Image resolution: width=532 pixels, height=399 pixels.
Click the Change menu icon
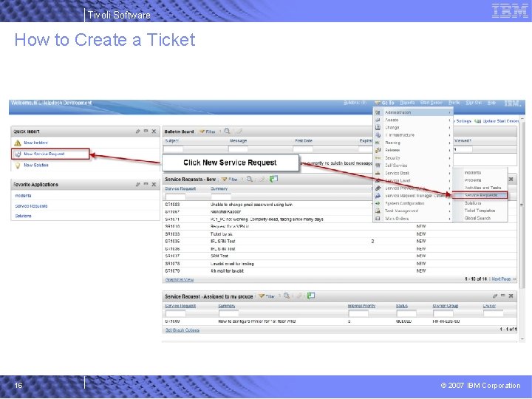click(378, 128)
